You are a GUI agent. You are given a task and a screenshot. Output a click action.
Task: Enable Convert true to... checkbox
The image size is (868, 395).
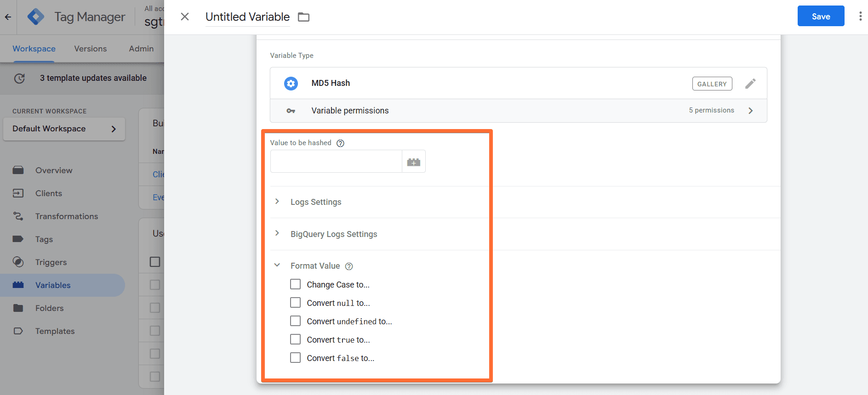tap(295, 339)
